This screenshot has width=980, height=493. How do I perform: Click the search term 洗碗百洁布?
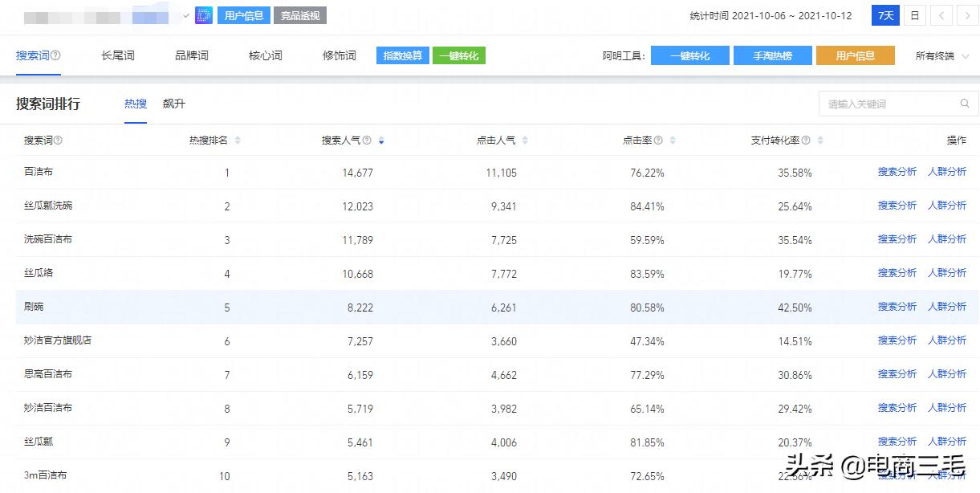coord(48,239)
